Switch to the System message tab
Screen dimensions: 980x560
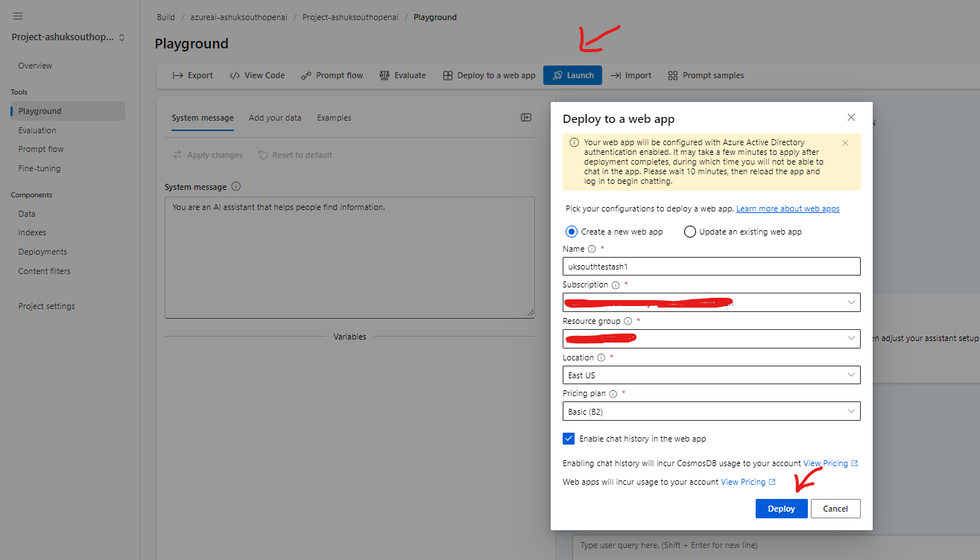click(x=203, y=118)
